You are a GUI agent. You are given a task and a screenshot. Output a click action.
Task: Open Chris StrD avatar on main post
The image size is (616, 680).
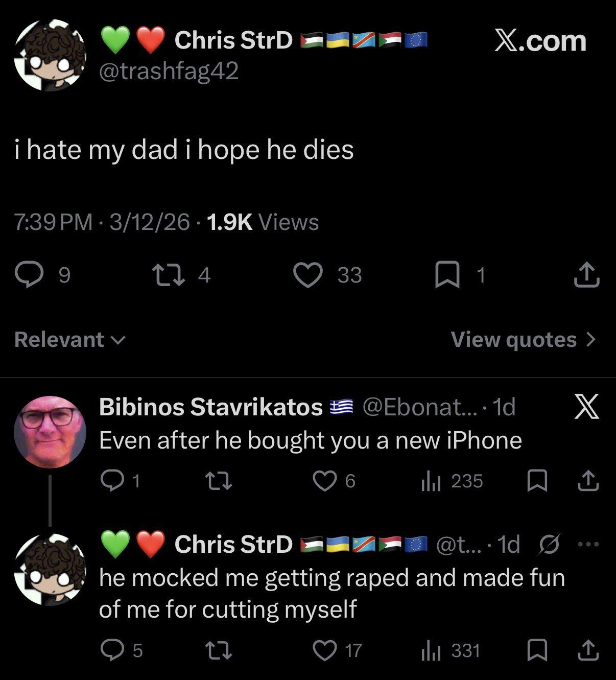point(50,56)
